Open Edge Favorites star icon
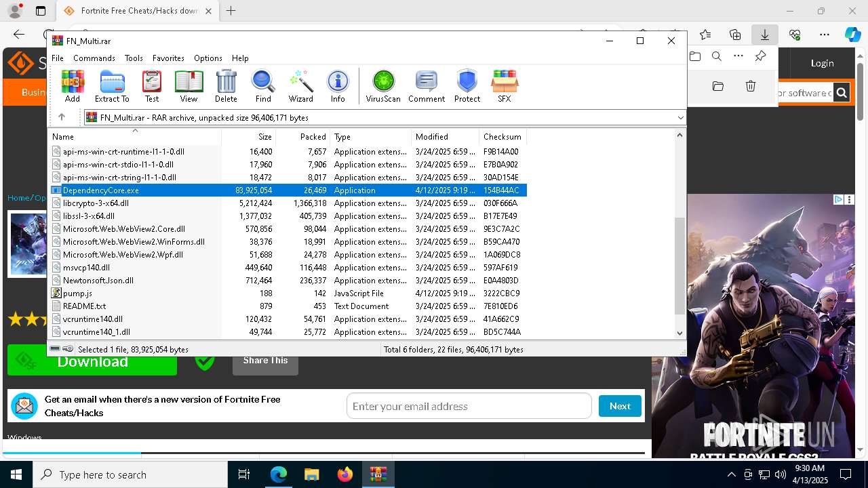This screenshot has height=488, width=868. pyautogui.click(x=705, y=35)
